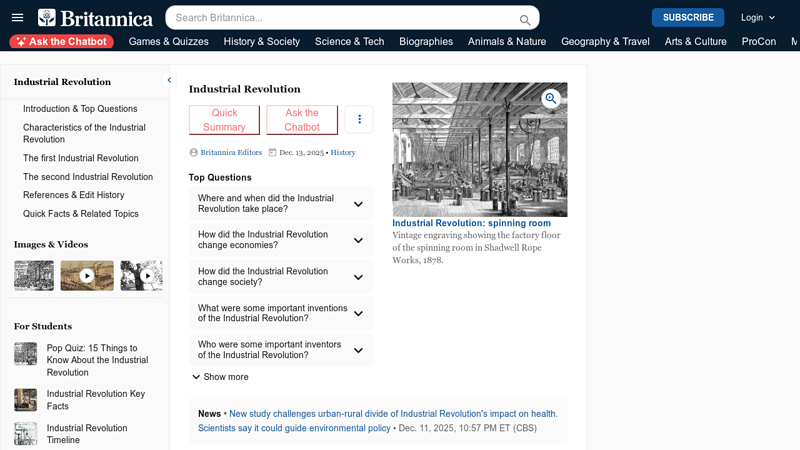Open 'Industrial Revolution Timeline' link text
The image size is (800, 450).
click(x=87, y=434)
